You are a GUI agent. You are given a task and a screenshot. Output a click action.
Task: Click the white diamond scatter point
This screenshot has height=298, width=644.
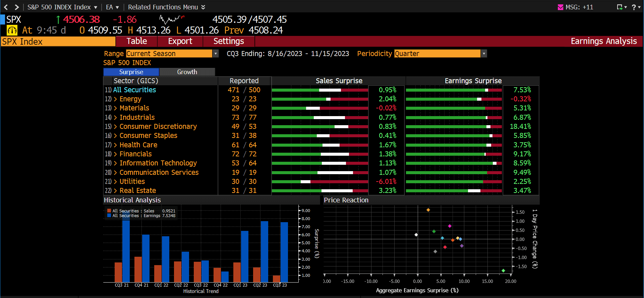click(416, 235)
